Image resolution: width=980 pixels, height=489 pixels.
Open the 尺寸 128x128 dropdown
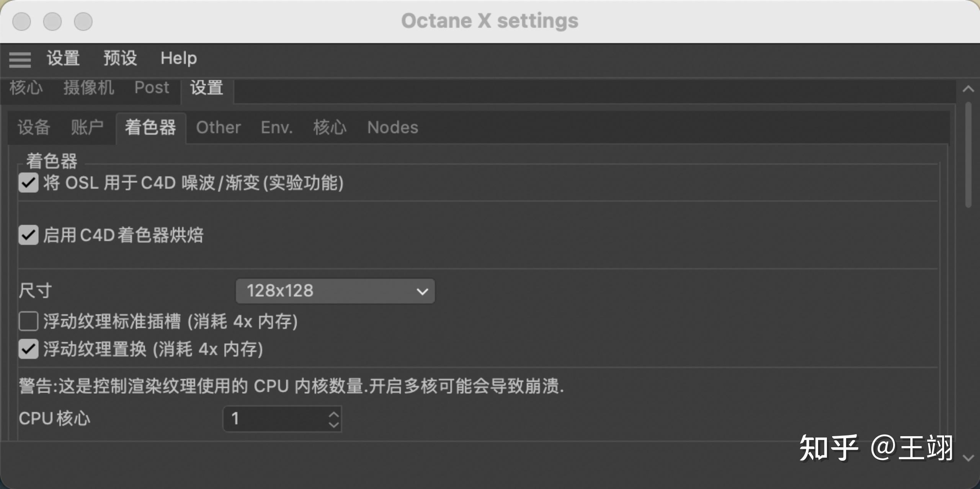335,291
